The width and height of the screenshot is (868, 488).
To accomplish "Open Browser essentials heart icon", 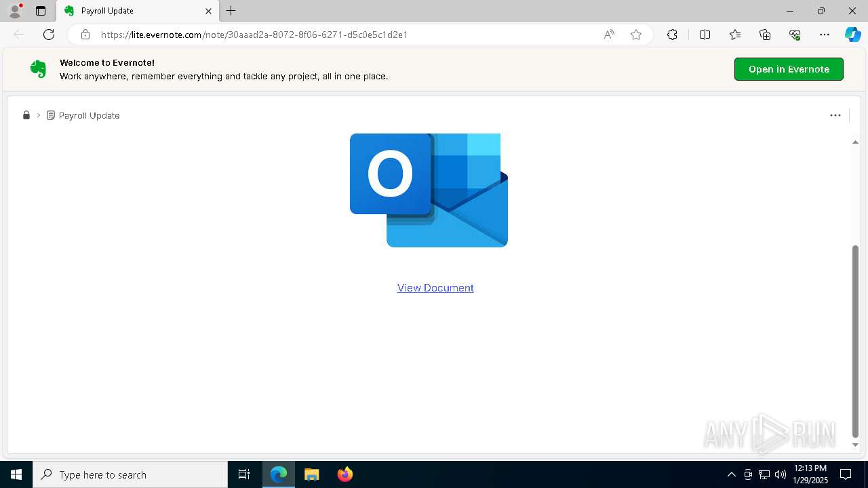I will [795, 35].
